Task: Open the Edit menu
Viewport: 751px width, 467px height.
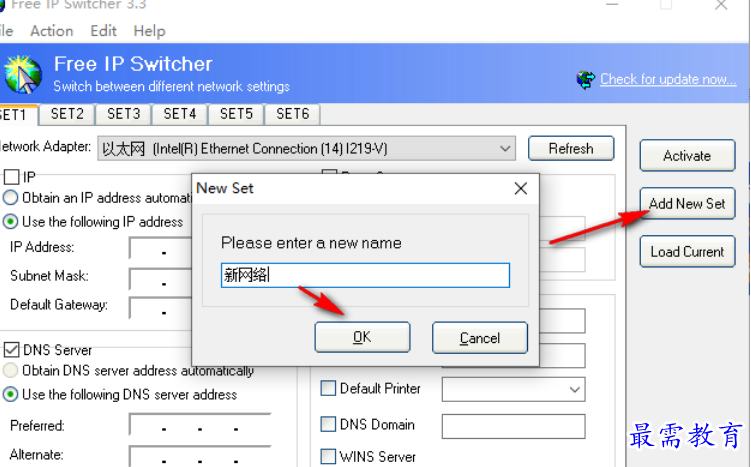Action: [103, 31]
